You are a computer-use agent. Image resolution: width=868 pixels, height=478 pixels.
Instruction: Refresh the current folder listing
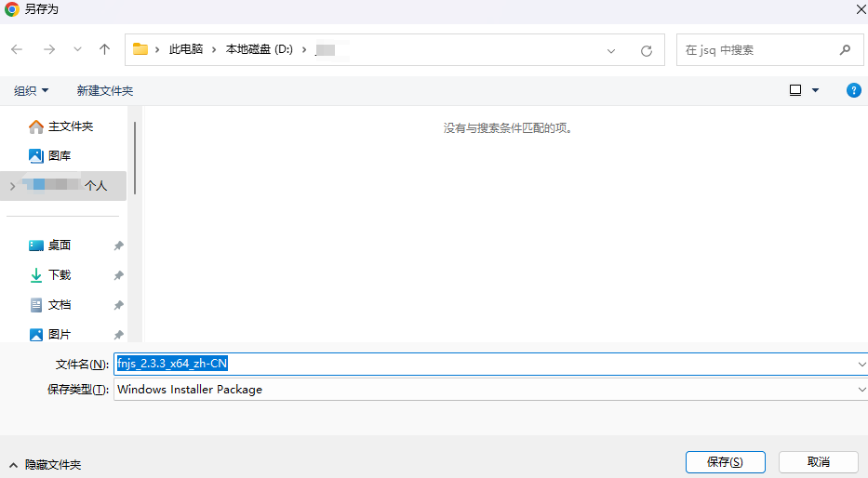[x=647, y=50]
